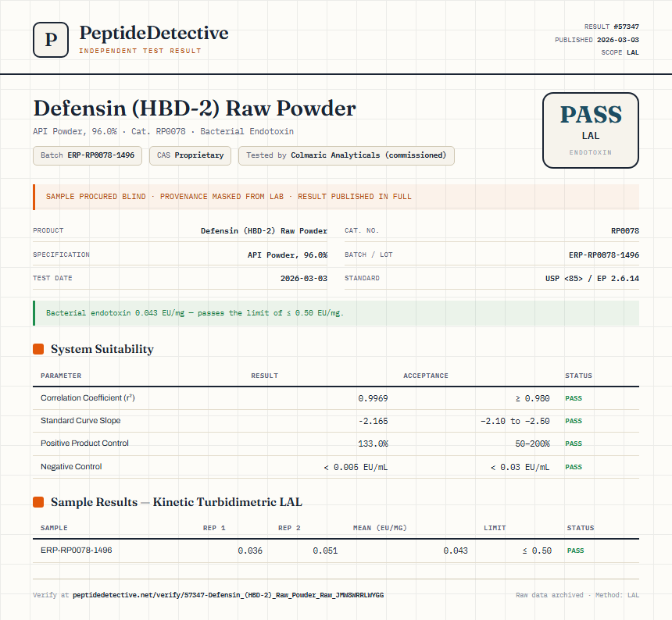Screen dimensions: 672x620
Task: Click the STANDARD value 'USP <85> / EP 2.6.14'
Action: [592, 279]
